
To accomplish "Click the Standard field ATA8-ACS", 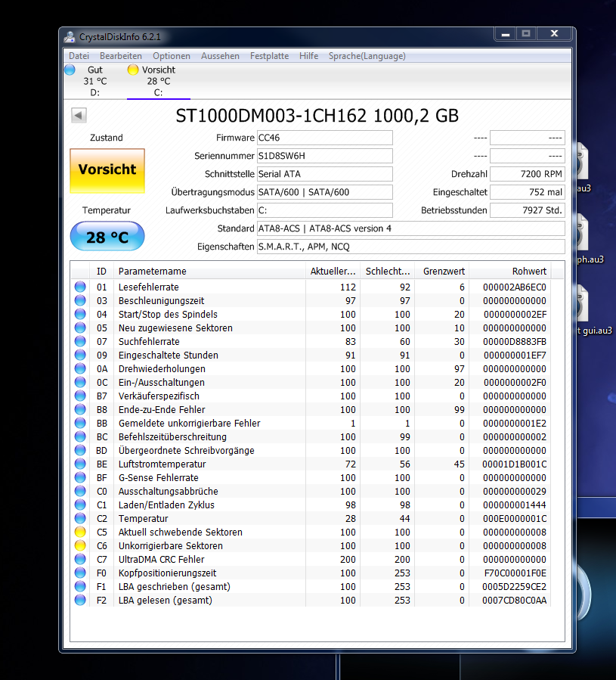I will click(x=411, y=228).
